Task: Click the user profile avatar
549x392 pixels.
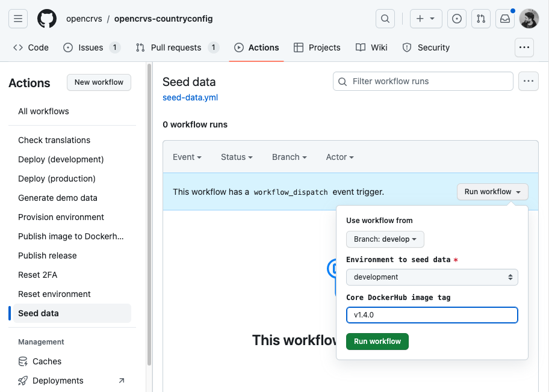Action: [529, 19]
